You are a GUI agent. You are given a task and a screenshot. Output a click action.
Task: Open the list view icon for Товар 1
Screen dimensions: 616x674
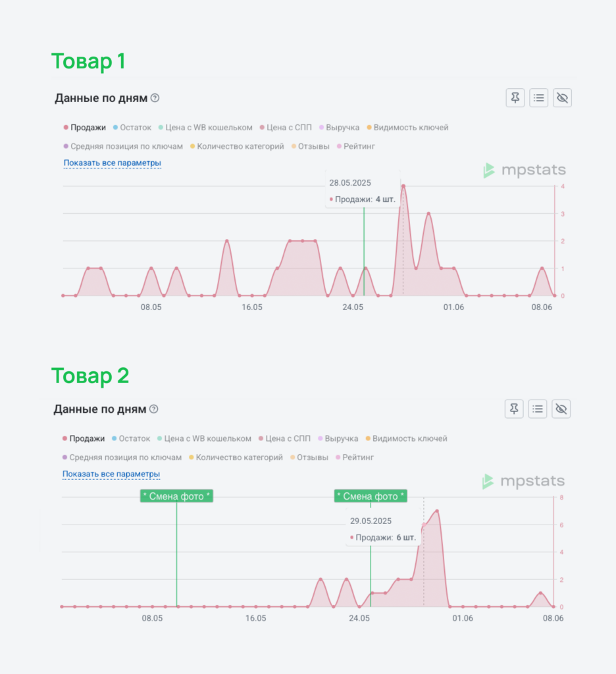tap(539, 98)
